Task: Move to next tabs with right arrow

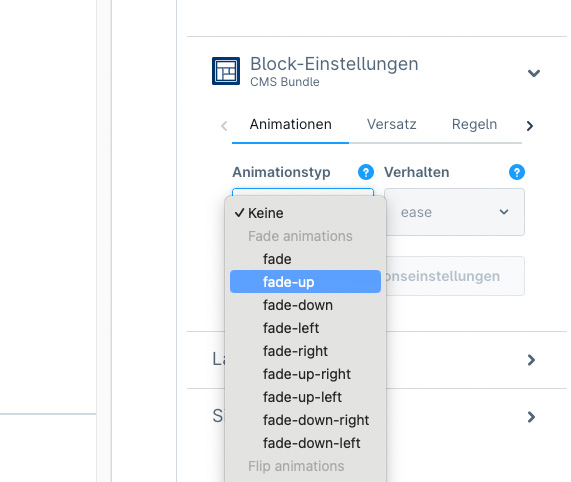Action: coord(529,126)
